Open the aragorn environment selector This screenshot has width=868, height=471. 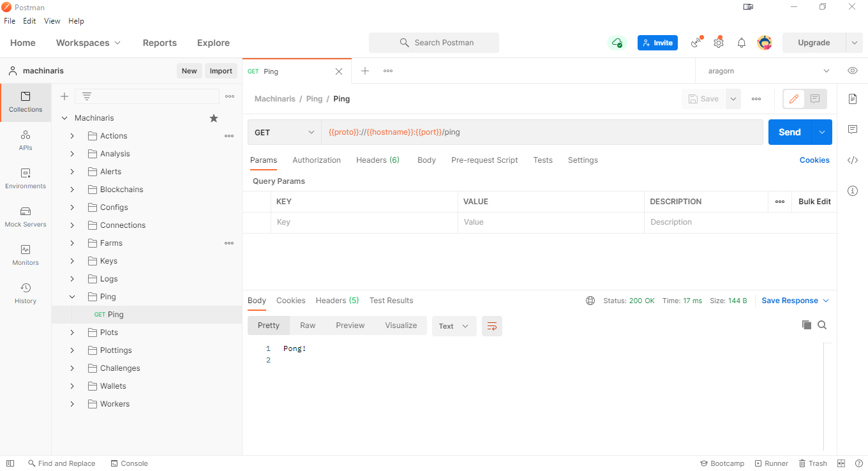(768, 71)
